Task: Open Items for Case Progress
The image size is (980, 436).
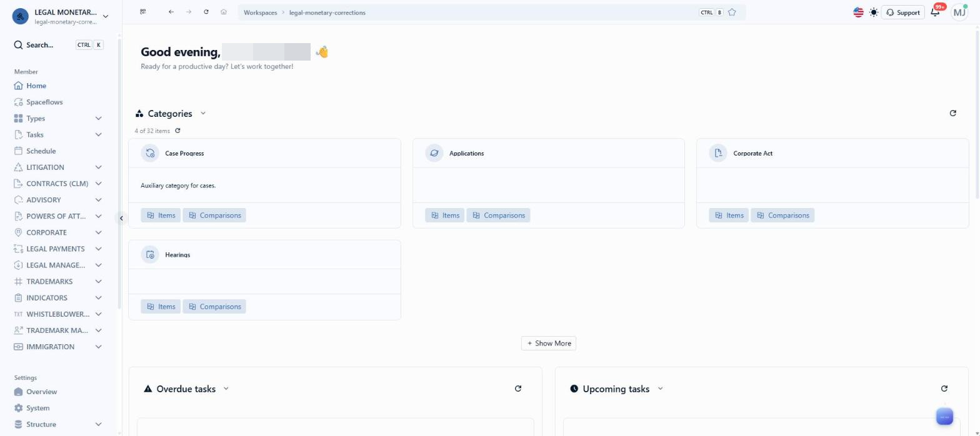Action: 161,215
